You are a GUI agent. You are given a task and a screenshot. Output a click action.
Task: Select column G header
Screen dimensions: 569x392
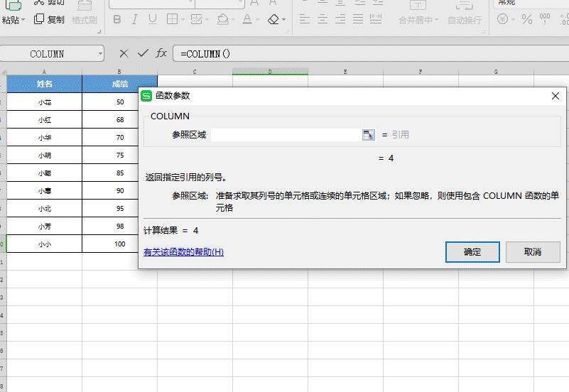495,71
